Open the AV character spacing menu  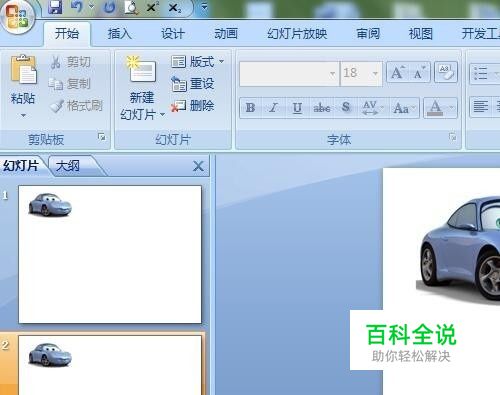tap(372, 108)
